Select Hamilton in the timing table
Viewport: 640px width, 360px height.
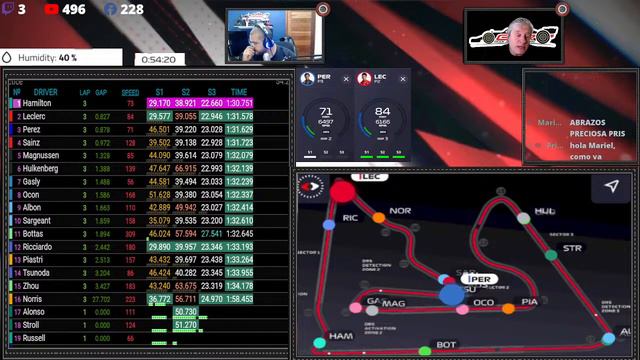[37, 103]
